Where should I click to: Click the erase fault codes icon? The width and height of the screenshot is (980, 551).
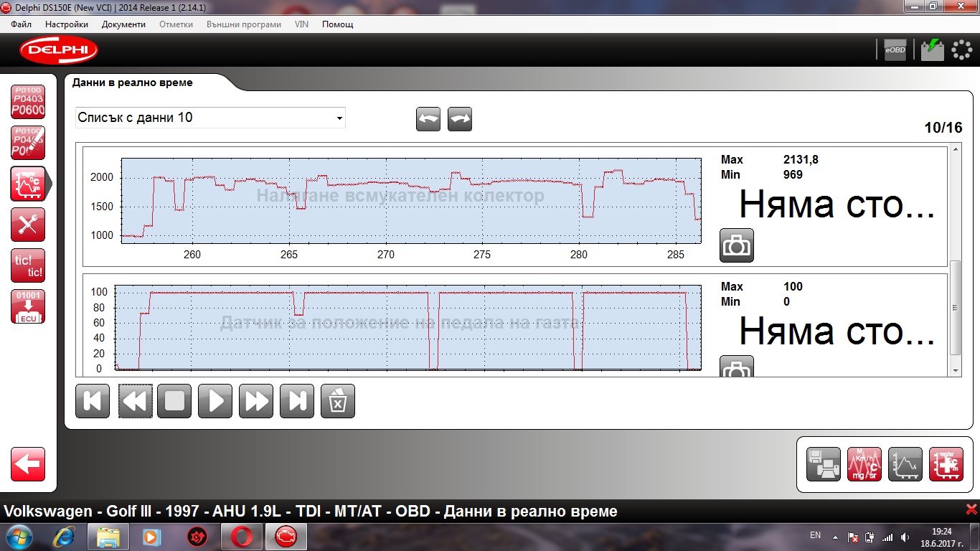(x=28, y=143)
